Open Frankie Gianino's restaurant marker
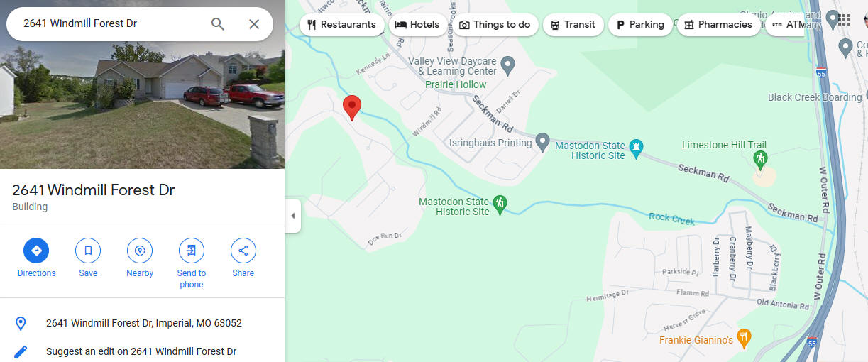Viewport: 868px width, 362px height. click(x=743, y=338)
